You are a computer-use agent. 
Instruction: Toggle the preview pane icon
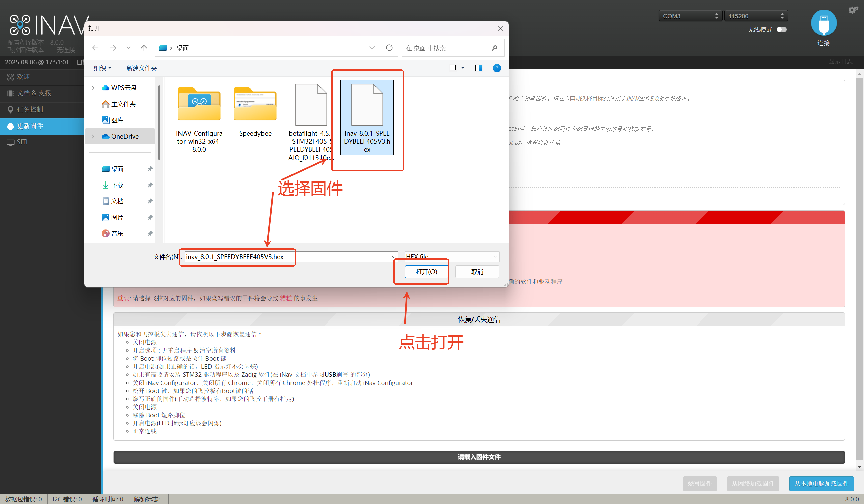coord(478,68)
